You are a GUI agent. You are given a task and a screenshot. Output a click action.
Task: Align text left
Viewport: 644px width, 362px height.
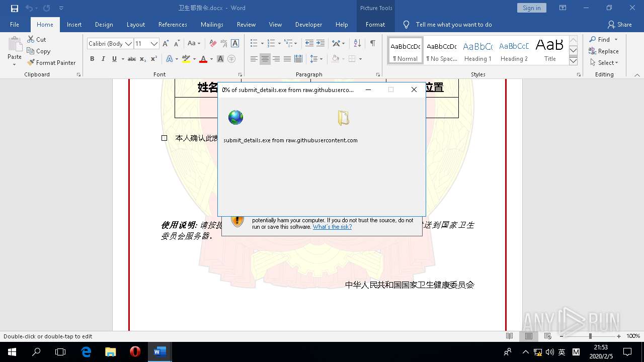point(254,59)
